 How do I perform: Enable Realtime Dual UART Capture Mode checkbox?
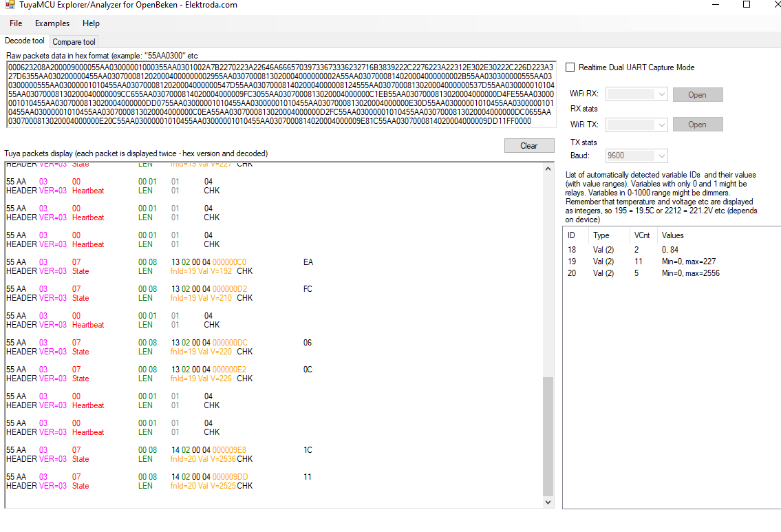570,67
